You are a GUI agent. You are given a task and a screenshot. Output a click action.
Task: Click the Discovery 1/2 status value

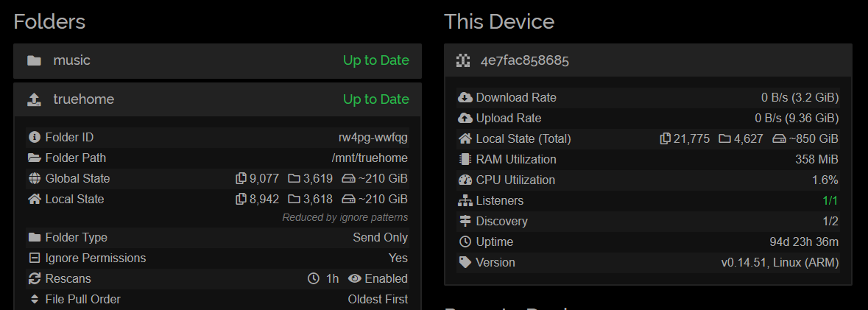click(x=830, y=222)
